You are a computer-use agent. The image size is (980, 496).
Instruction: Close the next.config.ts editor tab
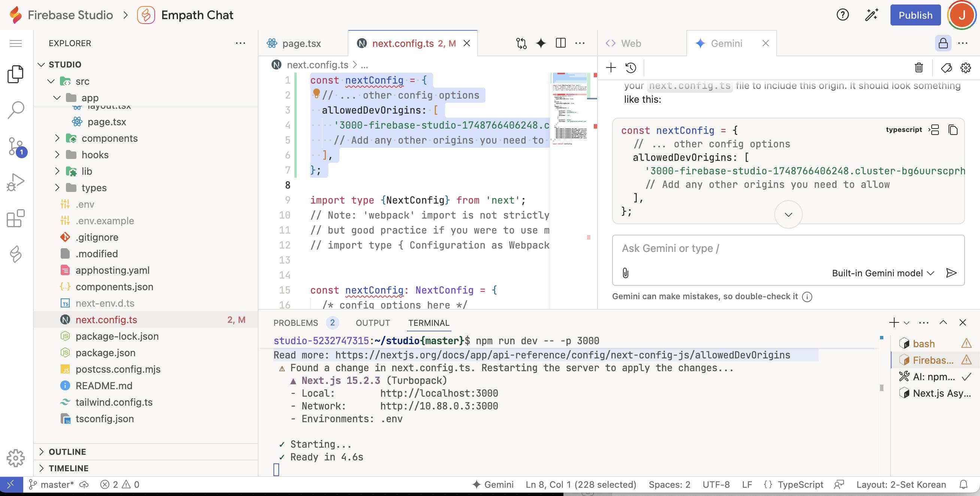coord(467,43)
